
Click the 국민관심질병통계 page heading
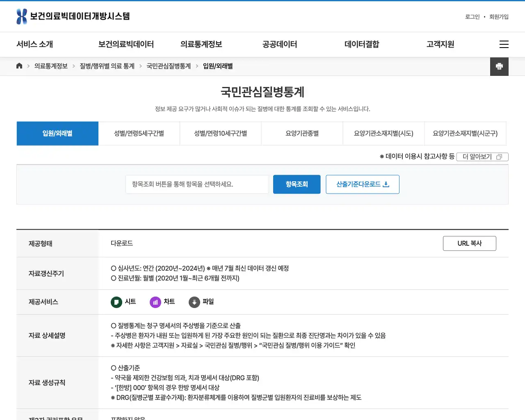tap(262, 92)
